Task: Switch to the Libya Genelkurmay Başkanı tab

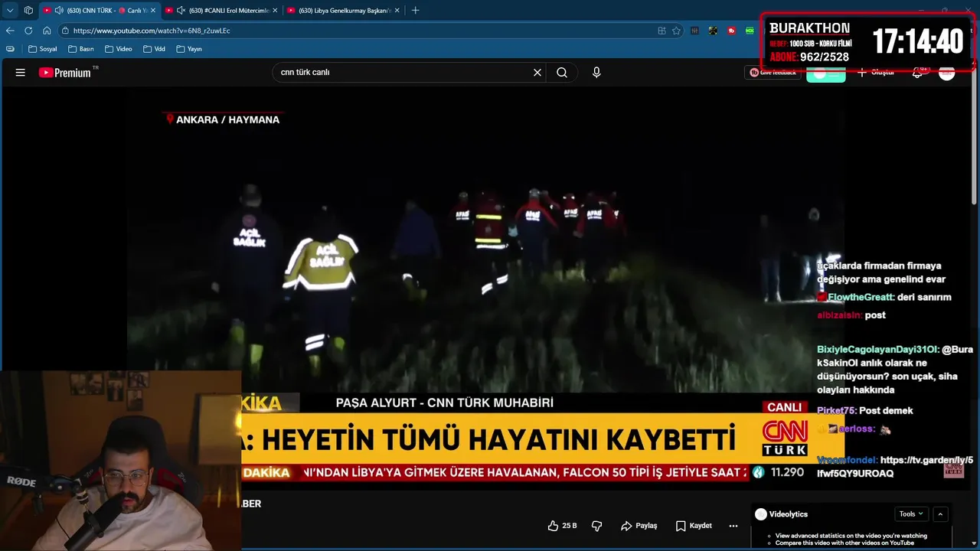Action: (345, 10)
